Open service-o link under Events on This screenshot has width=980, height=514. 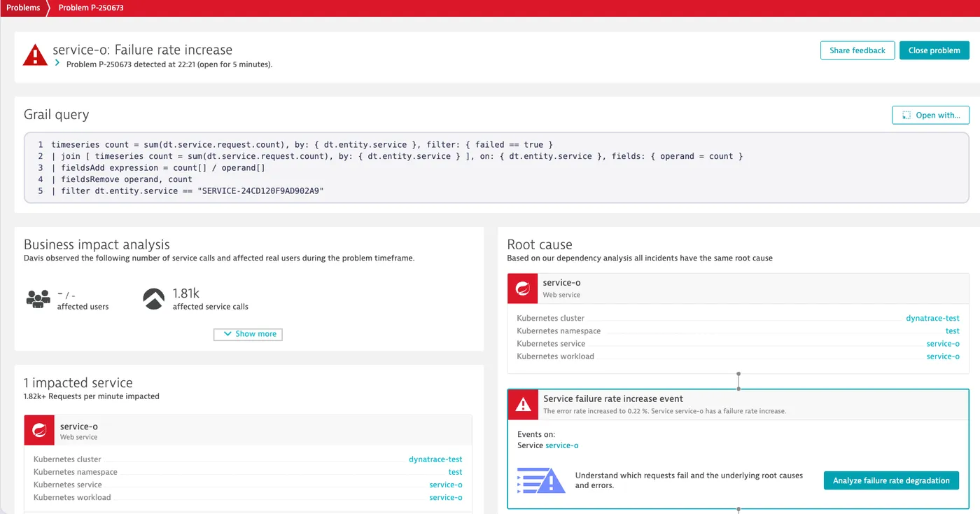pyautogui.click(x=562, y=445)
